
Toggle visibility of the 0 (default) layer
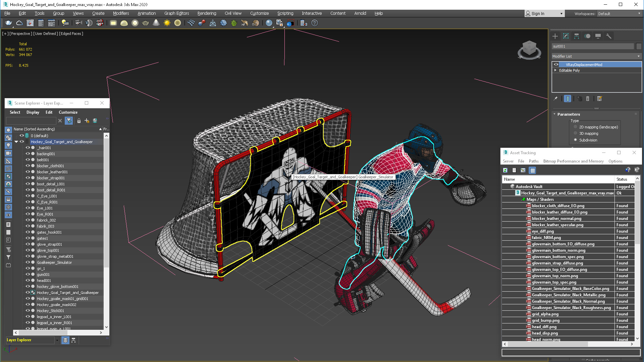point(21,136)
